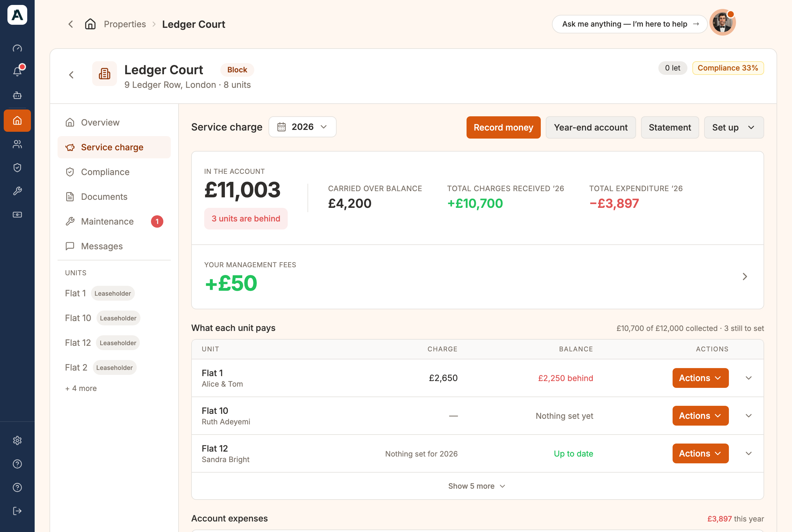
Task: Open the Documents tab
Action: (x=114, y=197)
